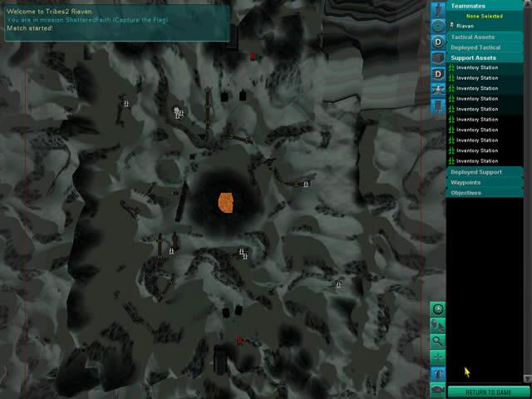Click the hand pointer select tool
The width and height of the screenshot is (532, 399).
click(x=438, y=325)
